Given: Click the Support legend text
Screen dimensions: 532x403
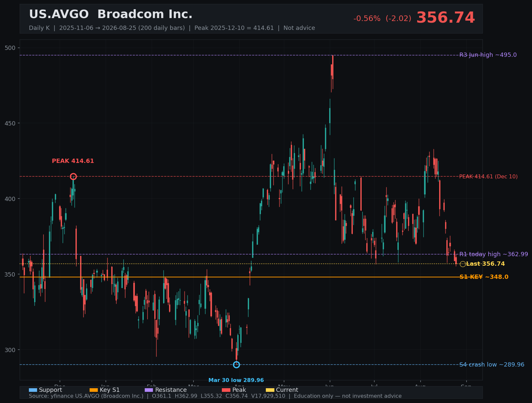Looking at the screenshot, I should pos(51,390).
